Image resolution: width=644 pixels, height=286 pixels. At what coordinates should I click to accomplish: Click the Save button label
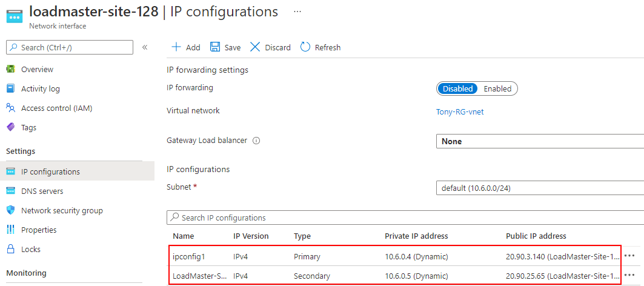coord(233,47)
